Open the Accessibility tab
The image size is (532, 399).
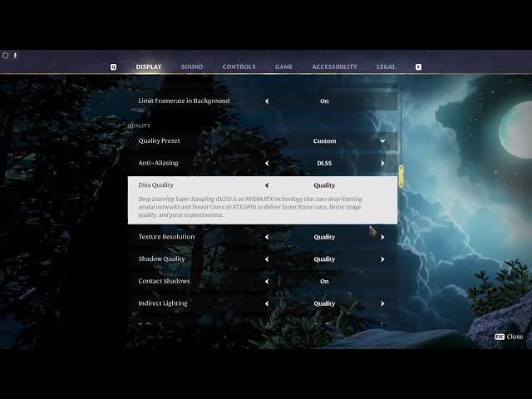(334, 66)
